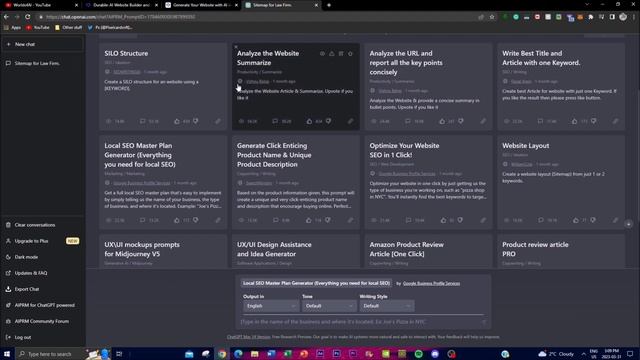Thumbs up the SILO Structure prompt
This screenshot has height=360, width=640.
click(177, 121)
